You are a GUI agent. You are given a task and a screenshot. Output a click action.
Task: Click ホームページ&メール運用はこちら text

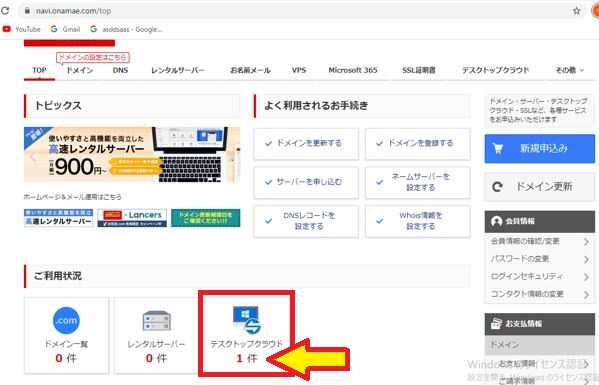click(73, 197)
